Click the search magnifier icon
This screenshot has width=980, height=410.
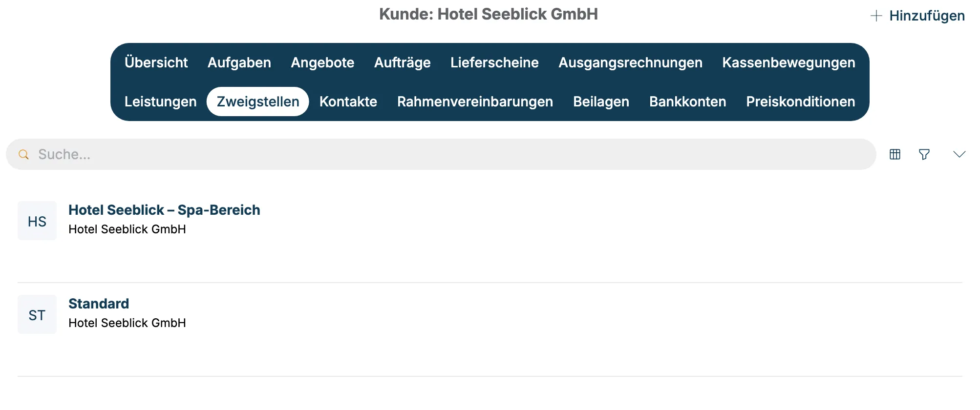[23, 154]
